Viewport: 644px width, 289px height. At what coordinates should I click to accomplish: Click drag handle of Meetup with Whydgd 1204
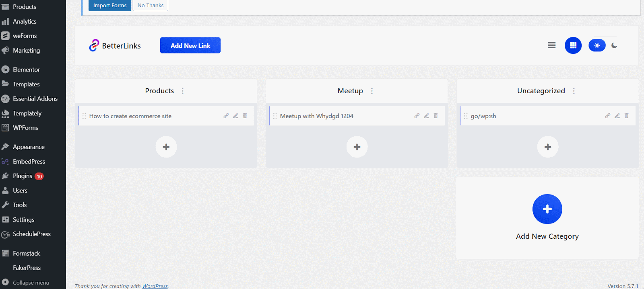pos(275,116)
